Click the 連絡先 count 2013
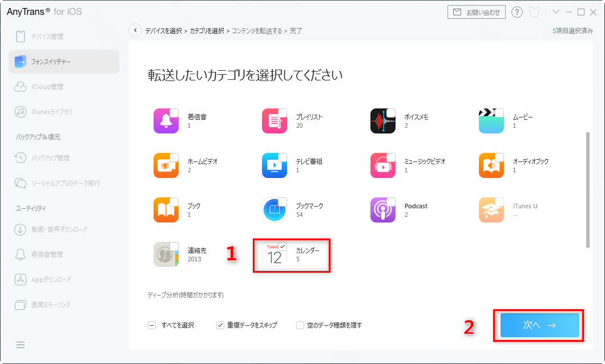 coord(195,259)
